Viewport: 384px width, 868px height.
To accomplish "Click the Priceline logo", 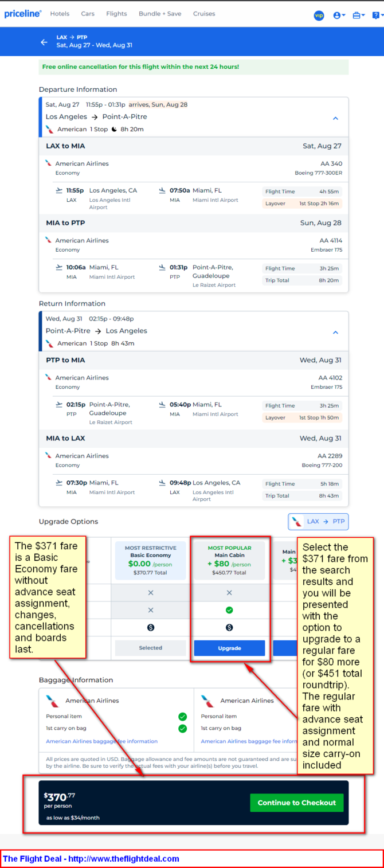I will pos(23,14).
